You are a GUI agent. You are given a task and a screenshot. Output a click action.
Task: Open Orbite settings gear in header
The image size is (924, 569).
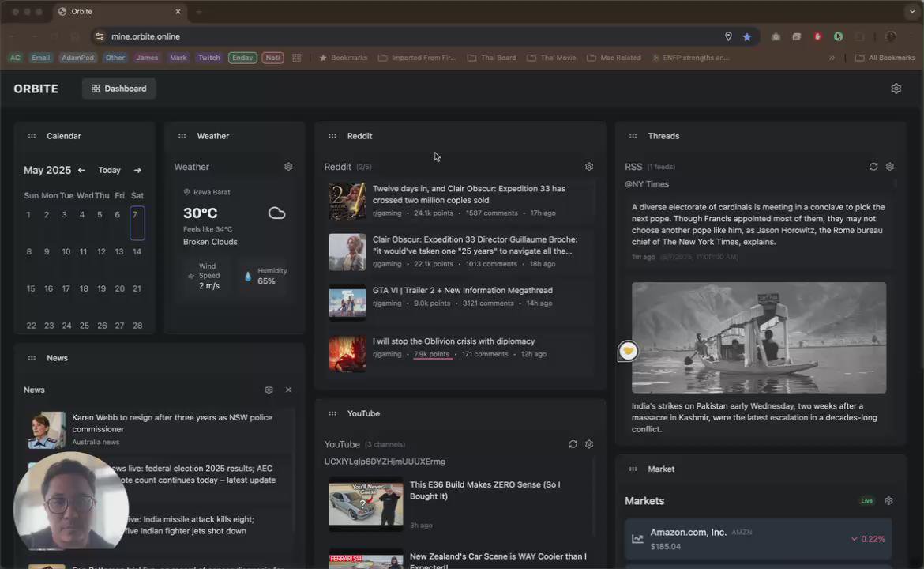pyautogui.click(x=896, y=89)
